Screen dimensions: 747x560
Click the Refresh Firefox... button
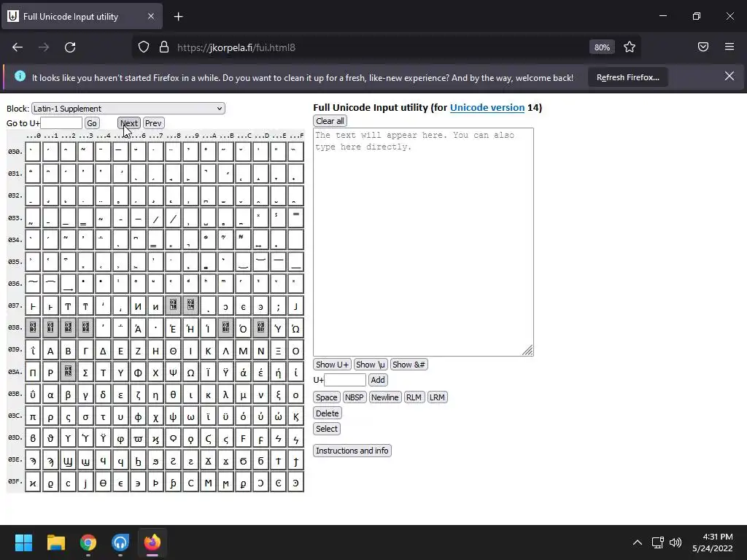coord(627,77)
